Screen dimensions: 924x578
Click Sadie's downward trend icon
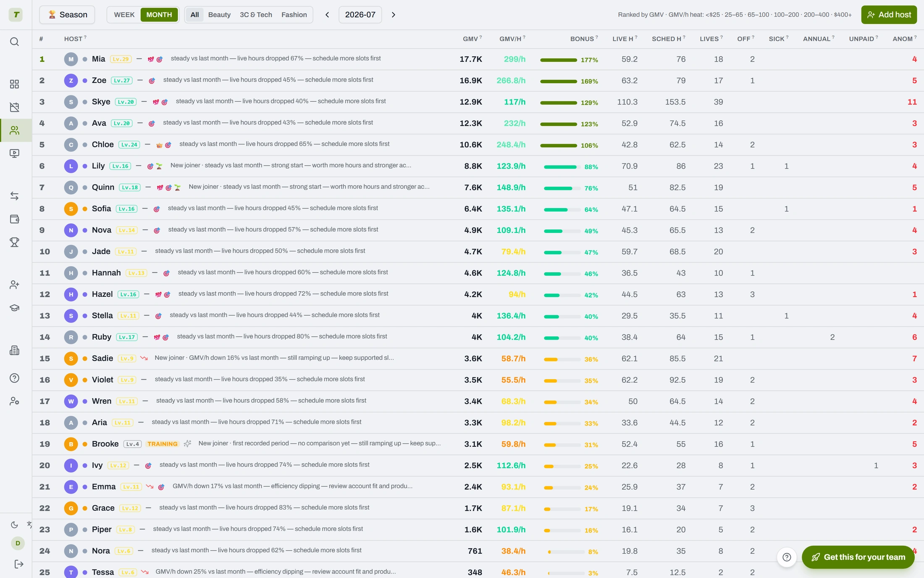144,358
